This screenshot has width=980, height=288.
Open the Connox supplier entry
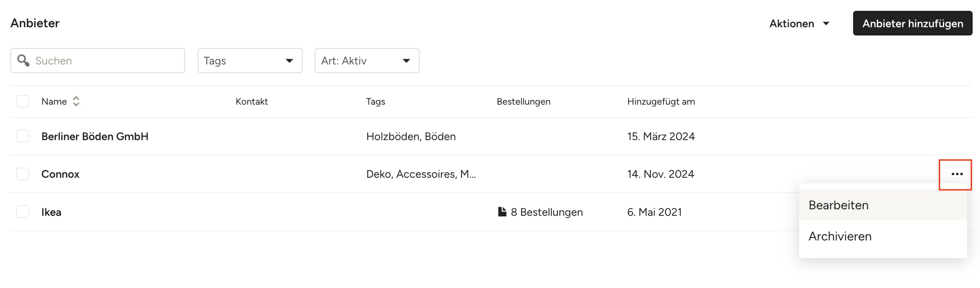click(x=60, y=174)
